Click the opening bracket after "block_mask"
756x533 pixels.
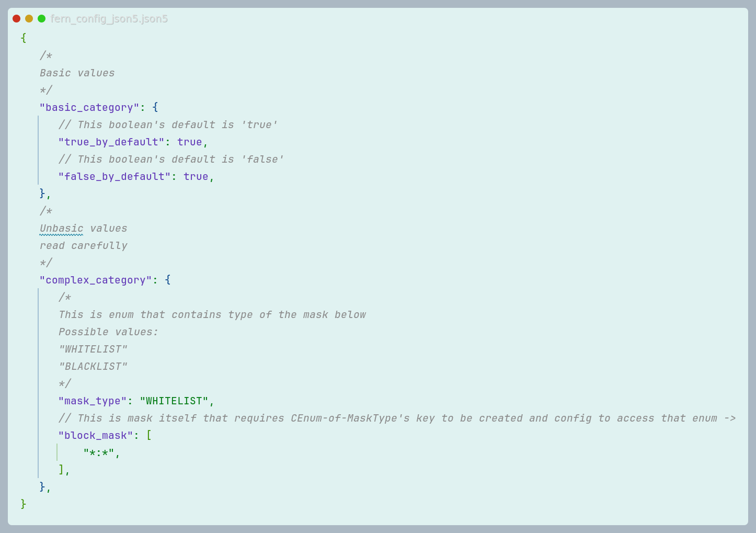tap(149, 435)
